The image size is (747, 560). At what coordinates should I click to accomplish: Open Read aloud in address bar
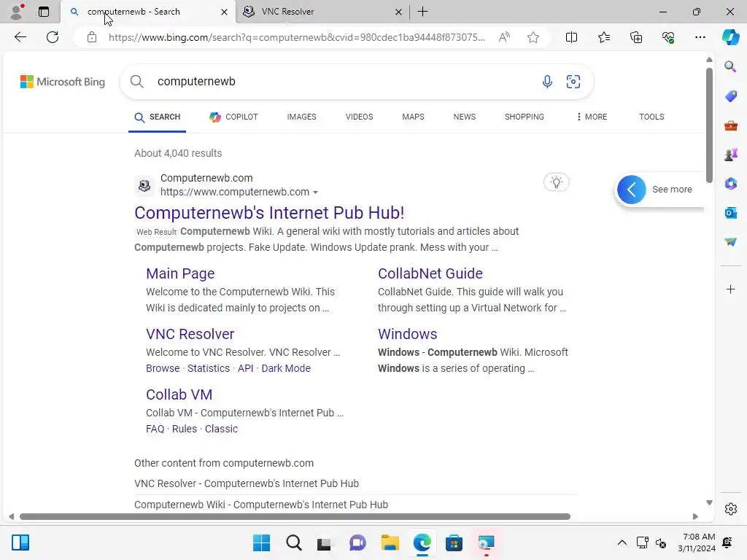click(504, 37)
